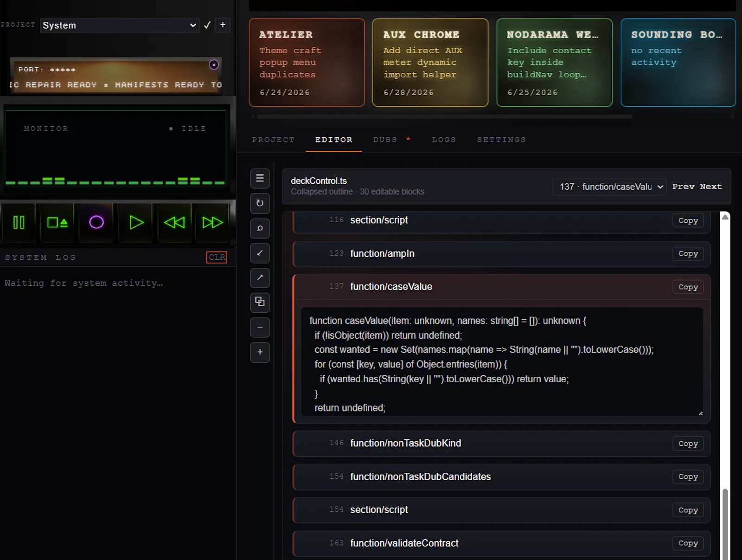Screen dimensions: 742x560
Task: Copy the 116 section/script block
Action: (x=688, y=220)
